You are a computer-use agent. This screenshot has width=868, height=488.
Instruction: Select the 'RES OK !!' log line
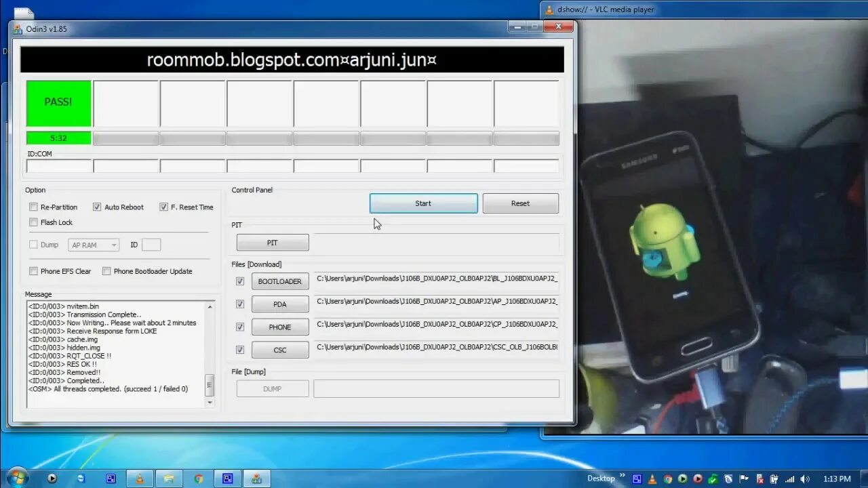tap(62, 364)
